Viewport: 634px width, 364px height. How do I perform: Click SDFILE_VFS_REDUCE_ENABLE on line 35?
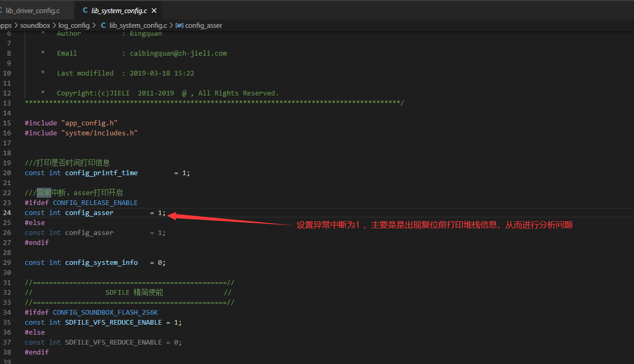[113, 322]
